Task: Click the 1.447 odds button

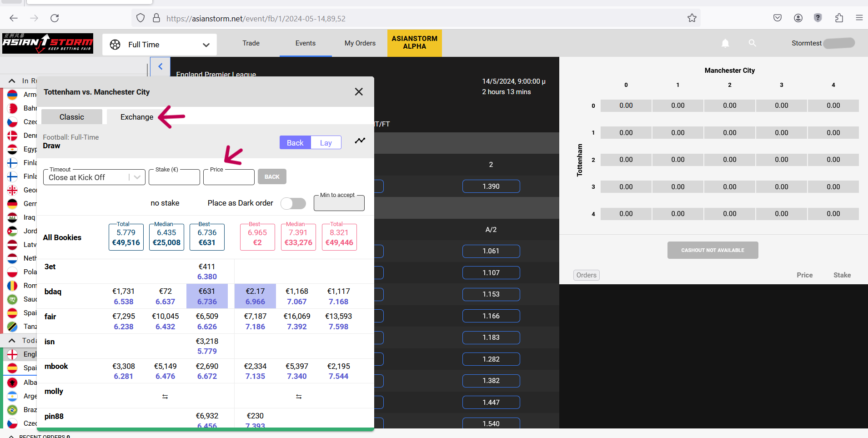Action: pos(491,403)
